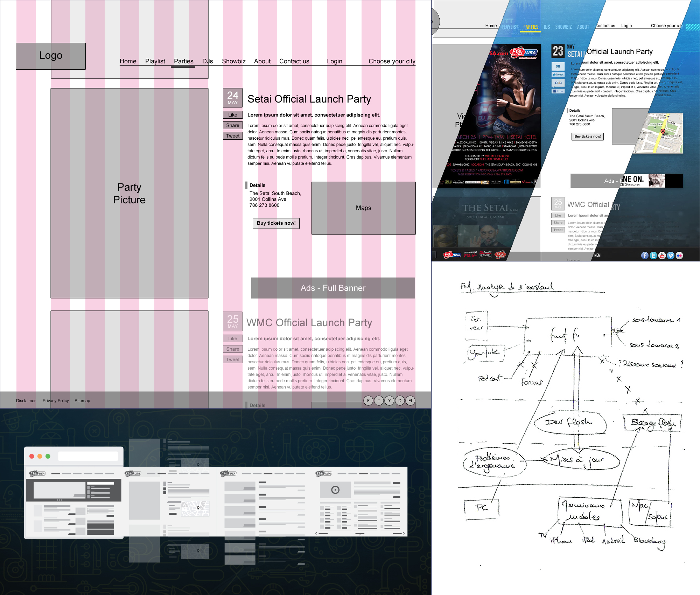The image size is (700, 595).
Task: Click the Fl social circle in wireframe footer
Action: click(x=410, y=400)
